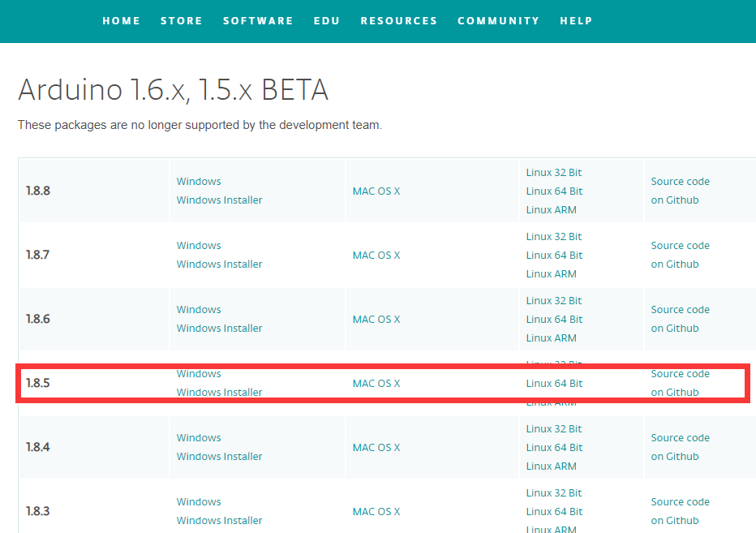Download Linux ARM build of 1.8.4
The image size is (756, 533).
551,466
